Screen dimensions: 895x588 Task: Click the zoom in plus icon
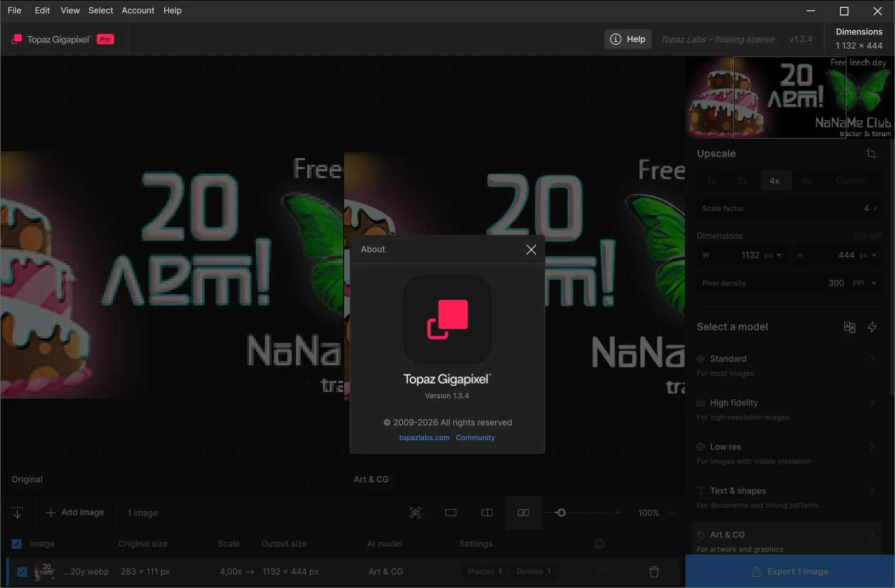click(618, 513)
